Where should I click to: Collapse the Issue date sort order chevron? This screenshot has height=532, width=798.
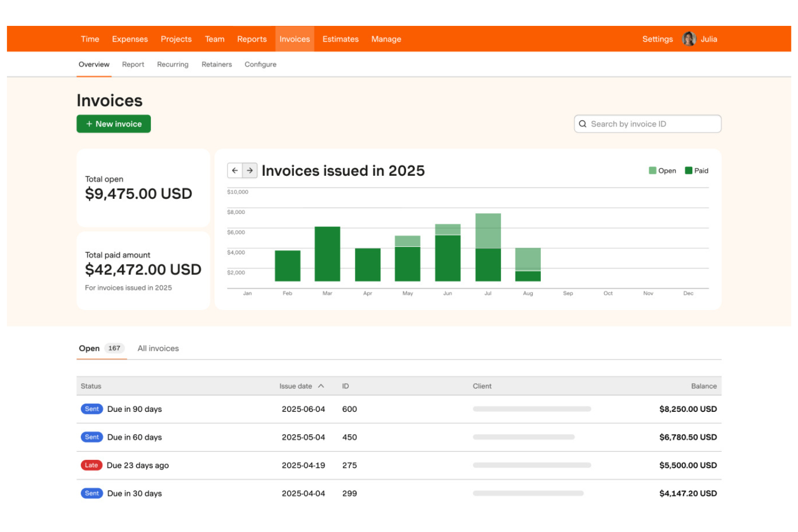click(321, 385)
